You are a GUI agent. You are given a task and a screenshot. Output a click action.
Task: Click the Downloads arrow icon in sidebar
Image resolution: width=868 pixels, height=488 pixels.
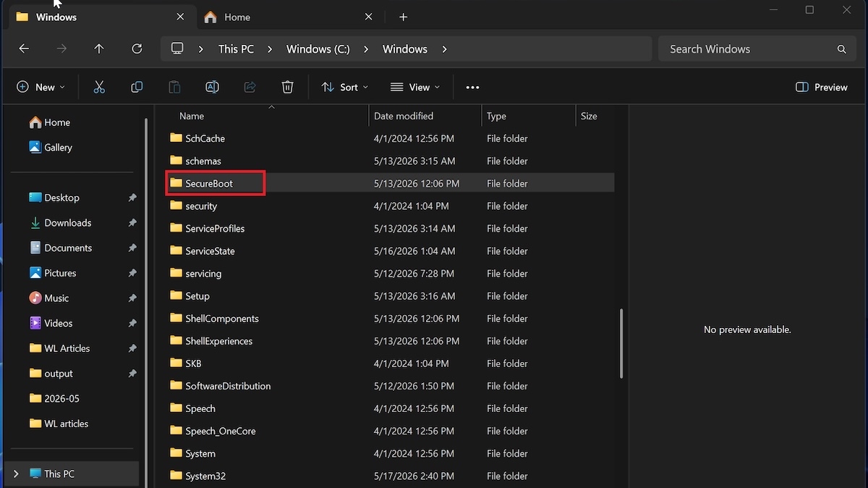(35, 223)
